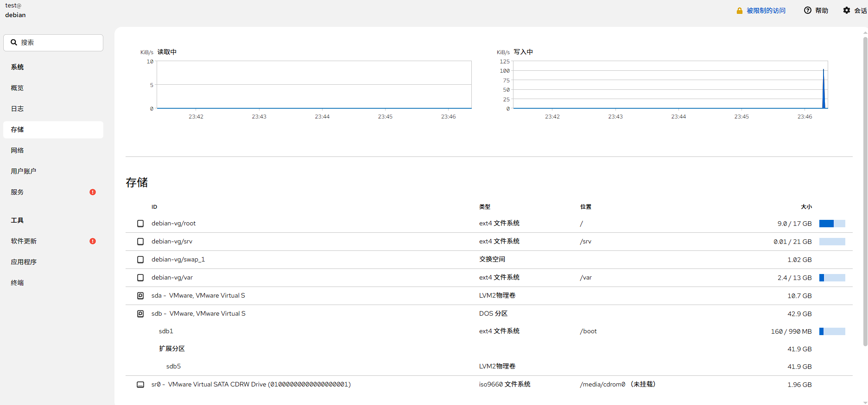The height and width of the screenshot is (405, 868).
Task: Click the sda disk drive icon
Action: click(x=140, y=296)
